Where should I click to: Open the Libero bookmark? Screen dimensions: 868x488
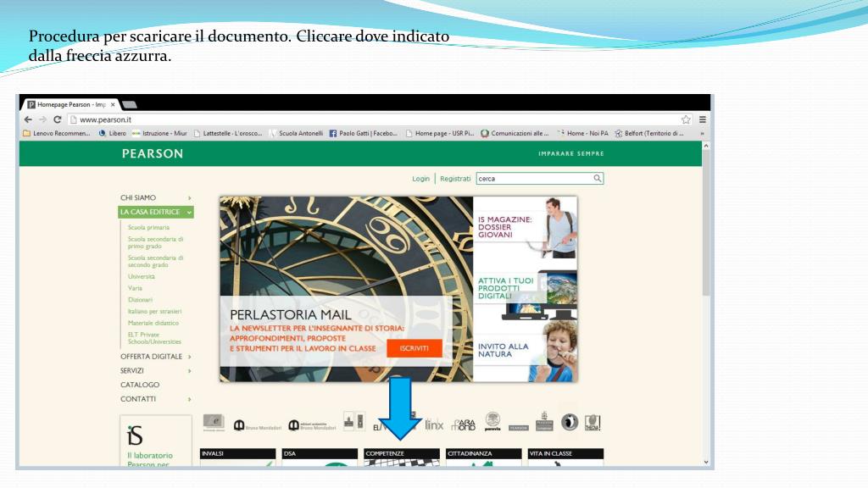pyautogui.click(x=113, y=133)
